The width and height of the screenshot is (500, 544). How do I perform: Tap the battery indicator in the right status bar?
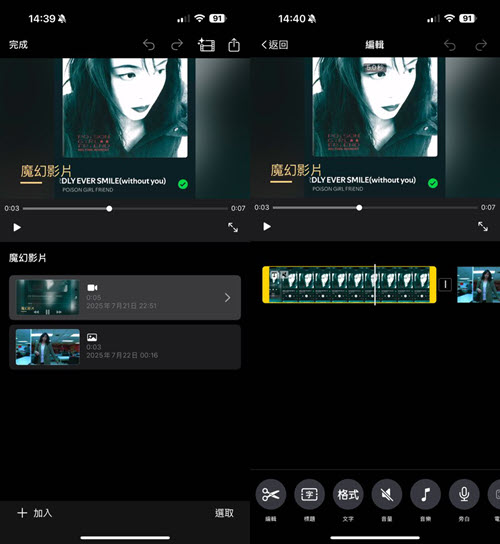pyautogui.click(x=468, y=18)
